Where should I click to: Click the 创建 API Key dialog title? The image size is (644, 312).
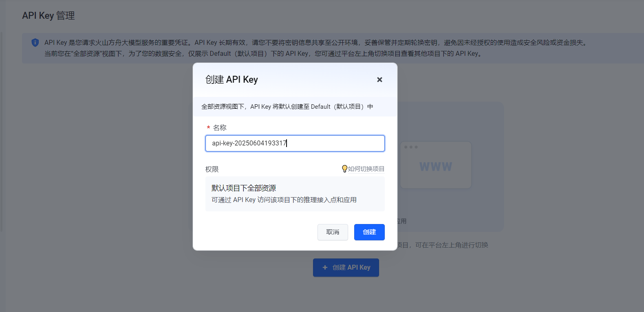point(232,79)
